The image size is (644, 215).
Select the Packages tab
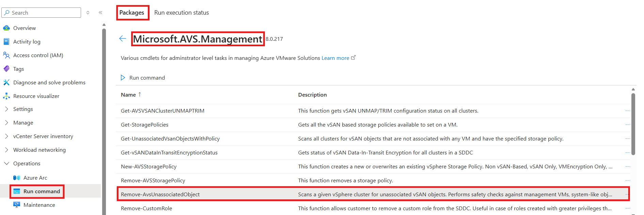tap(132, 13)
